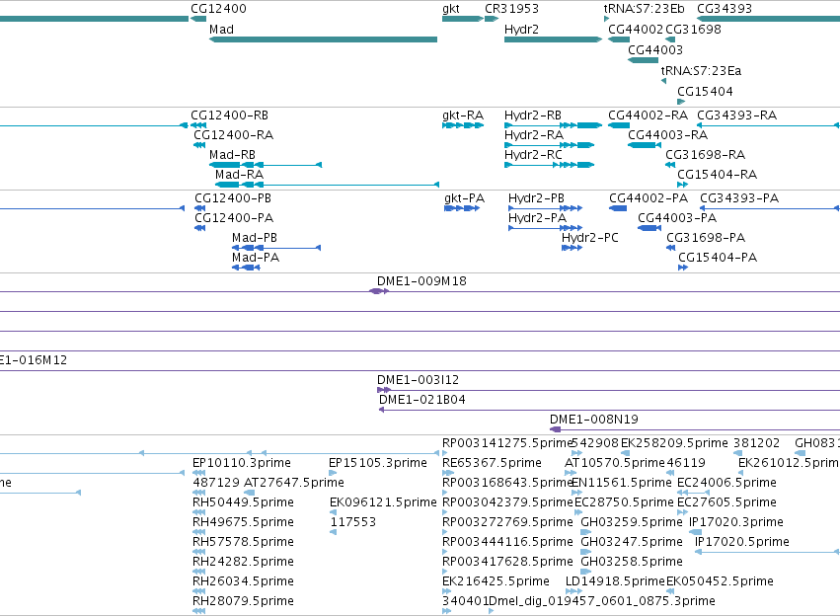Select the CR31953 gene label

(511, 9)
